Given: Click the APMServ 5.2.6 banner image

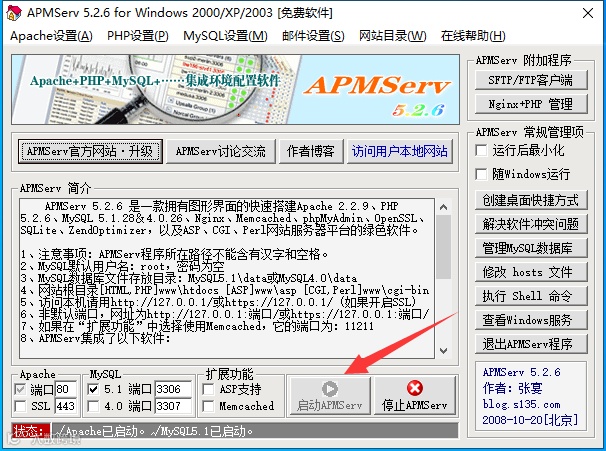Looking at the screenshot, I should (235, 89).
